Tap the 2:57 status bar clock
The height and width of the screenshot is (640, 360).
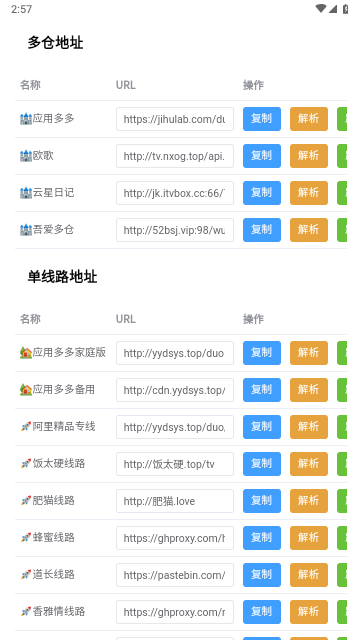click(x=22, y=9)
